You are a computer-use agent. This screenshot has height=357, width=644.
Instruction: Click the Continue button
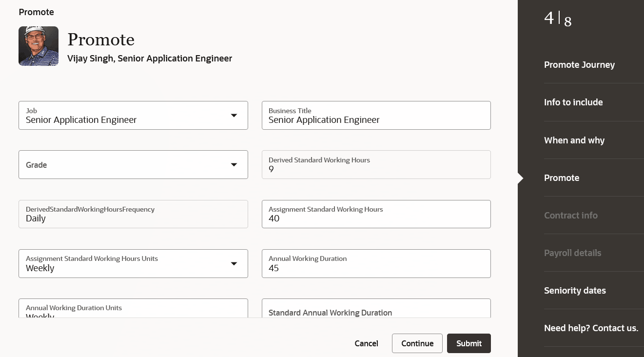(417, 343)
